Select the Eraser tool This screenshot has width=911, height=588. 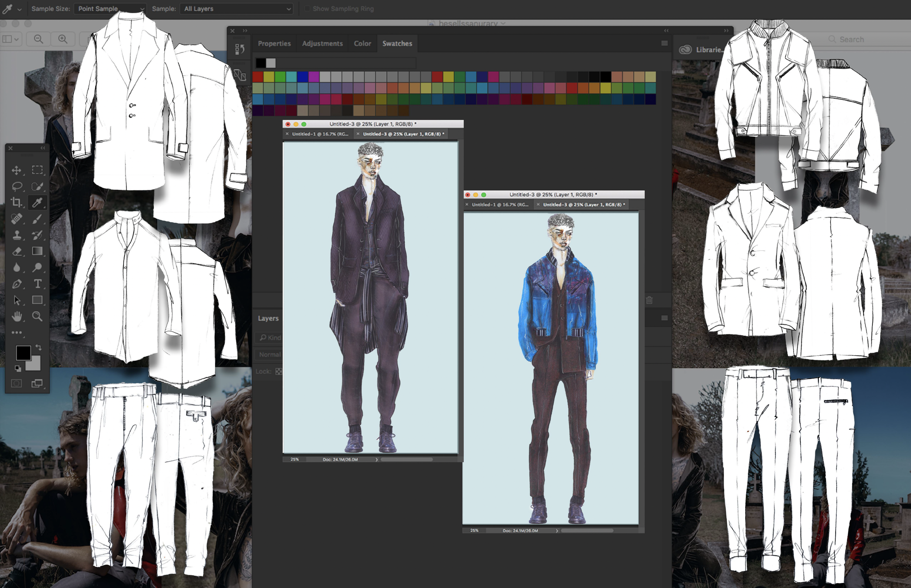pos(16,251)
